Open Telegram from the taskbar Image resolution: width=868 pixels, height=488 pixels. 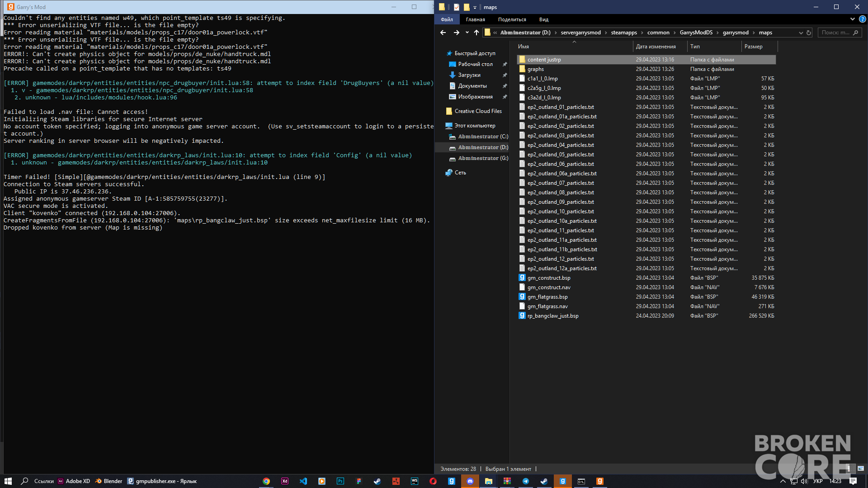point(526,481)
